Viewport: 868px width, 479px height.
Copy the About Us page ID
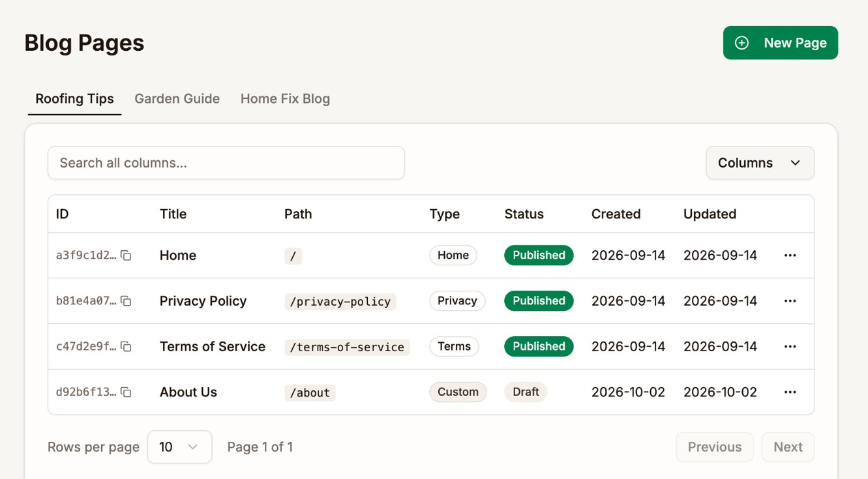click(x=126, y=392)
